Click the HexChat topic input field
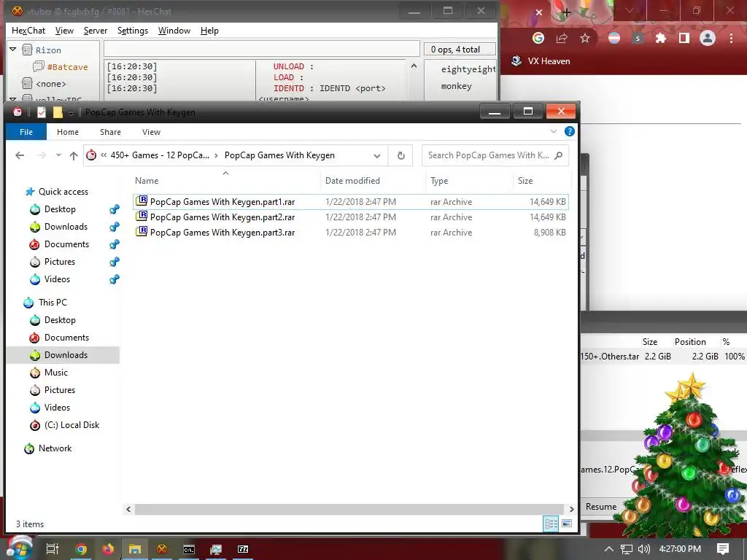 click(x=262, y=49)
